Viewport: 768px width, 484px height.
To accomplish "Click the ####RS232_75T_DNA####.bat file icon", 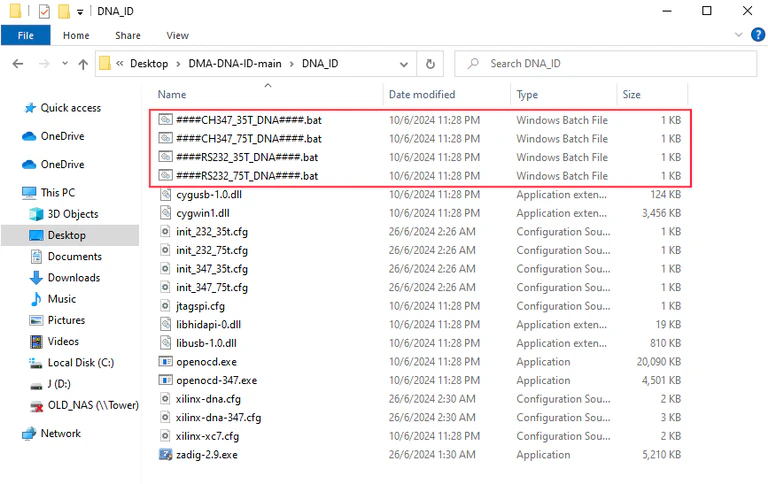I will tap(166, 175).
